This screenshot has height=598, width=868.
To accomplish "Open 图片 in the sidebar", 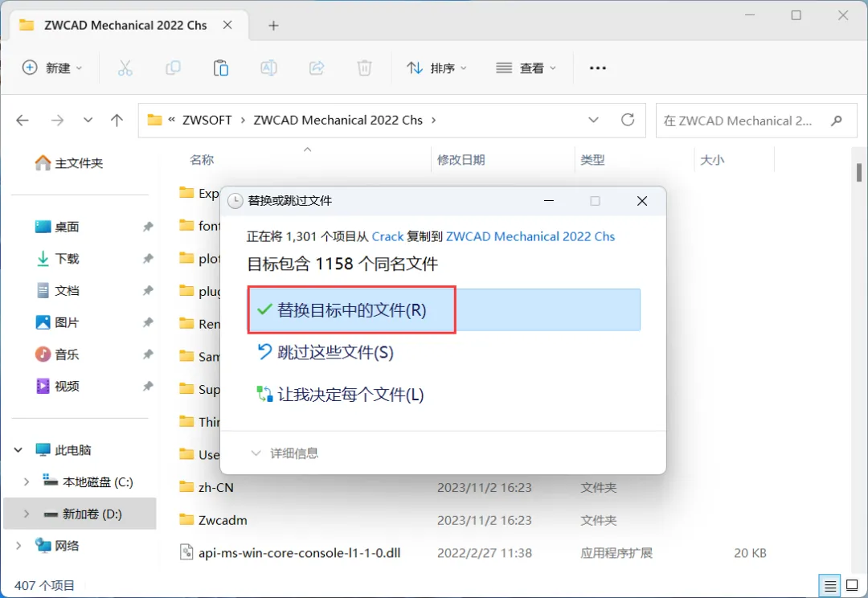I will [x=57, y=322].
